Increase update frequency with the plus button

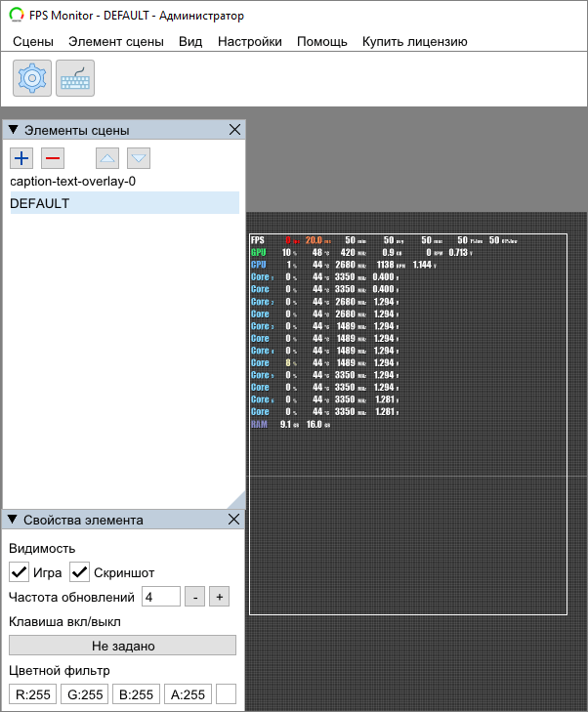(220, 597)
